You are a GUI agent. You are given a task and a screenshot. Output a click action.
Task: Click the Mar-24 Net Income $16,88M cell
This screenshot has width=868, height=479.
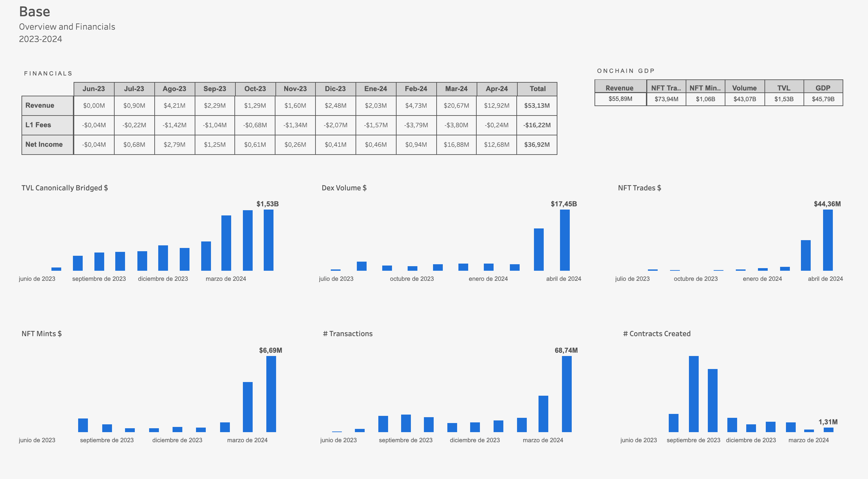[x=456, y=144]
